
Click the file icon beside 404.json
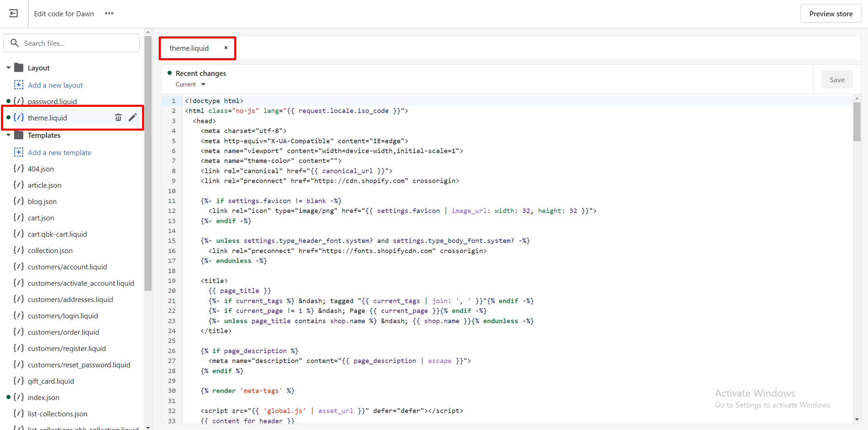[19, 168]
